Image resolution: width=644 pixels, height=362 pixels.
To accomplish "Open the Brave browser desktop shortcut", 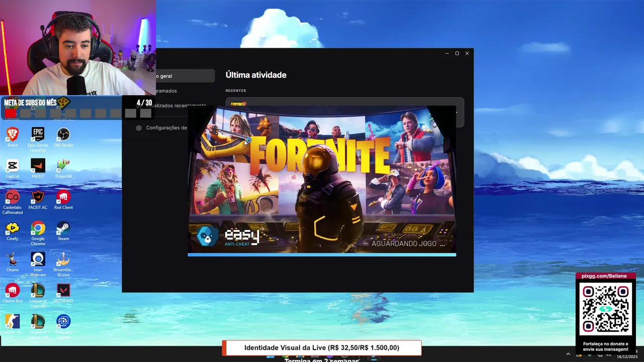I will [x=13, y=137].
